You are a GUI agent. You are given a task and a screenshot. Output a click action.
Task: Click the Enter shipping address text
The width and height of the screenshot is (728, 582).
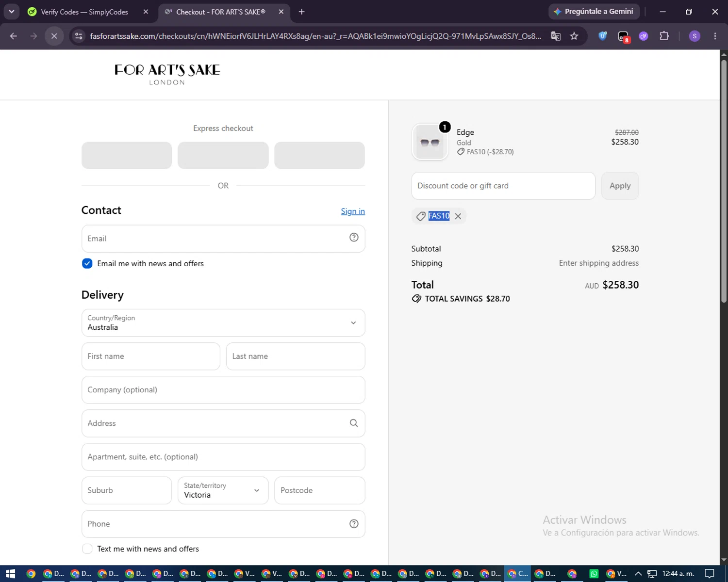[599, 263]
